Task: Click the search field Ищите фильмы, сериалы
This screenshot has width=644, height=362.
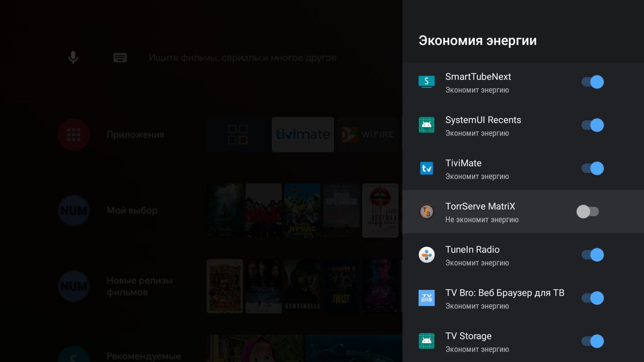Action: click(x=243, y=58)
